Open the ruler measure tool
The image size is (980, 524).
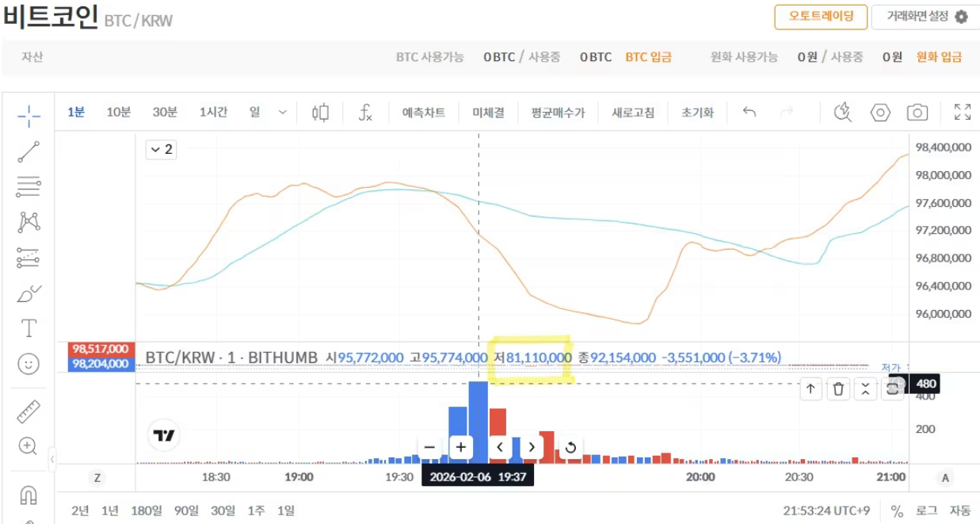29,411
